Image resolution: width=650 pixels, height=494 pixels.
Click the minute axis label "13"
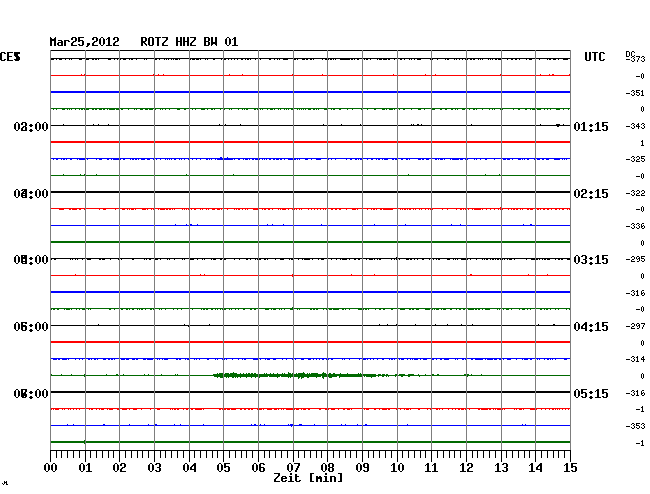click(x=501, y=468)
